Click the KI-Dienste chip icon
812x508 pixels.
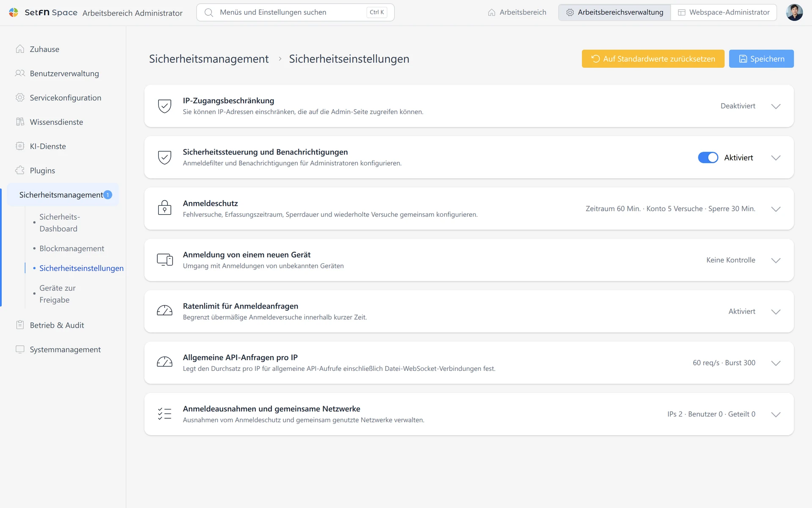pos(20,146)
